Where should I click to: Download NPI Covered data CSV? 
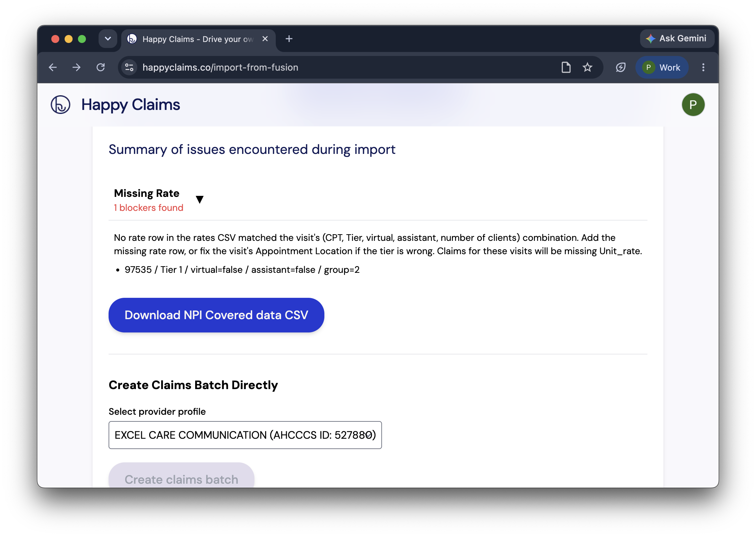[216, 315]
